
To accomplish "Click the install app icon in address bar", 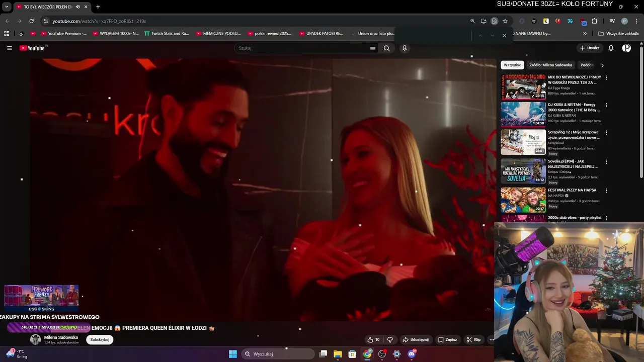I will pos(484,21).
